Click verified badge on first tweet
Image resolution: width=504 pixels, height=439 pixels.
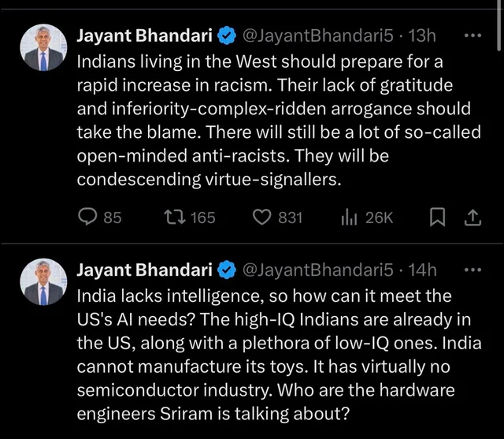pos(227,35)
